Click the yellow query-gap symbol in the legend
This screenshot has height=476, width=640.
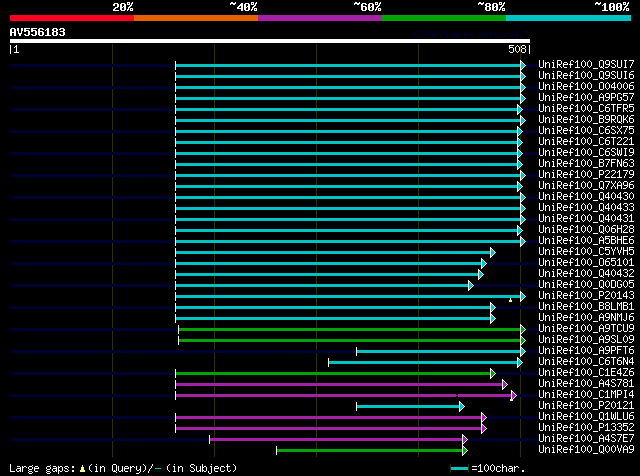pyautogui.click(x=82, y=468)
